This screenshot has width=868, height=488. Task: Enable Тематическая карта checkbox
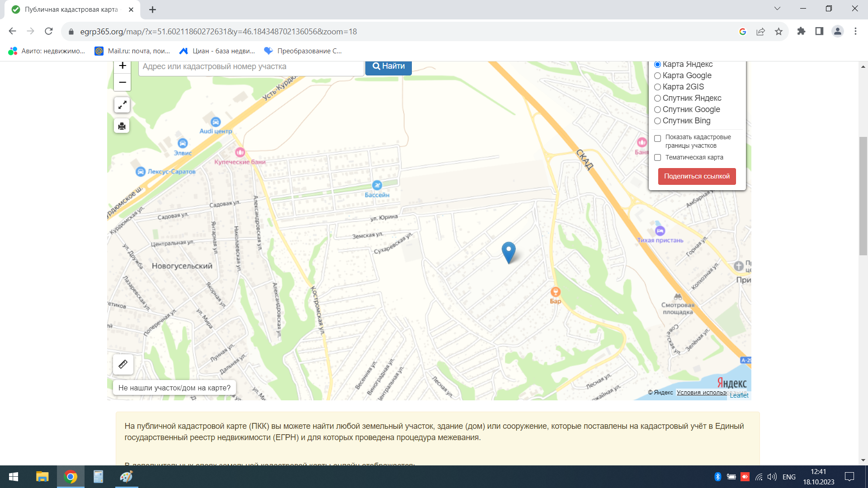(x=658, y=158)
